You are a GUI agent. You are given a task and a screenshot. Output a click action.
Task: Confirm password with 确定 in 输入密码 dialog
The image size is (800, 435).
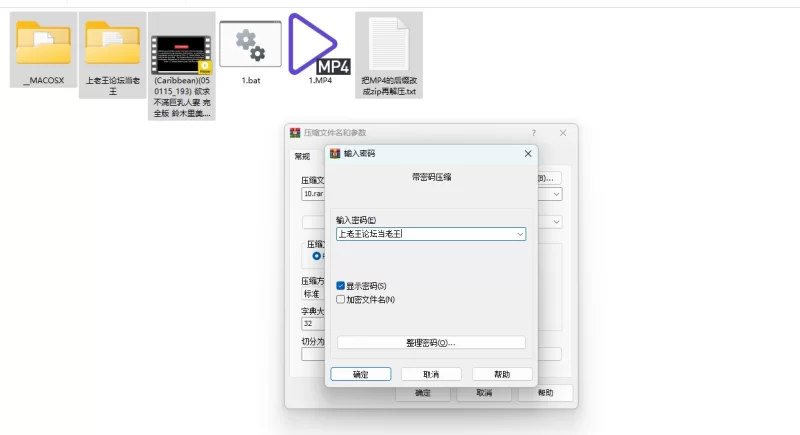(361, 374)
